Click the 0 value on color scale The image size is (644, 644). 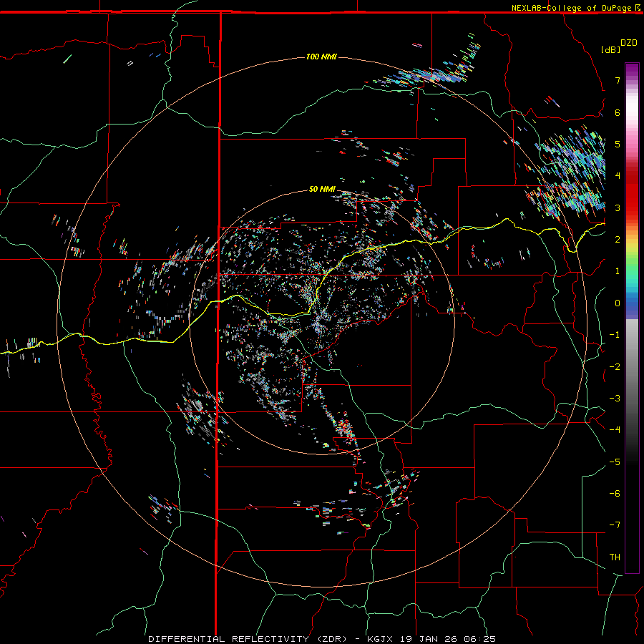tap(618, 303)
